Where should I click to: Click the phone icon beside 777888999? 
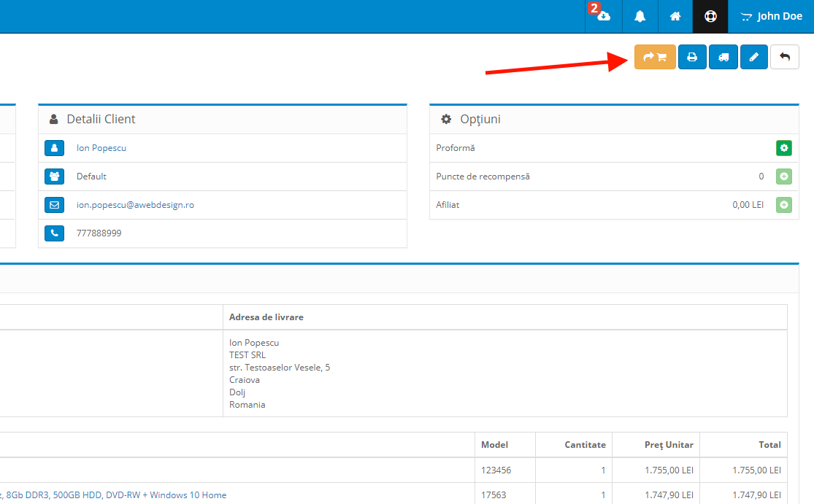click(x=55, y=233)
